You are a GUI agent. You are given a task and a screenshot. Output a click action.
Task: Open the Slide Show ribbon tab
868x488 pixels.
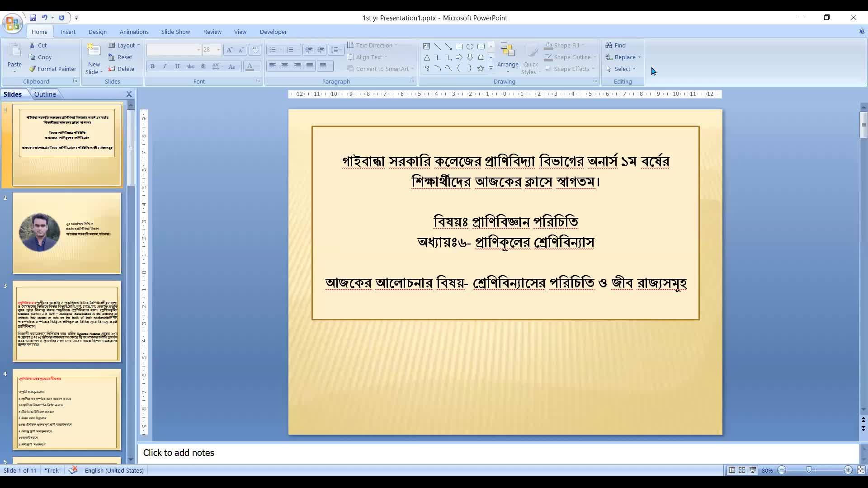pyautogui.click(x=175, y=32)
